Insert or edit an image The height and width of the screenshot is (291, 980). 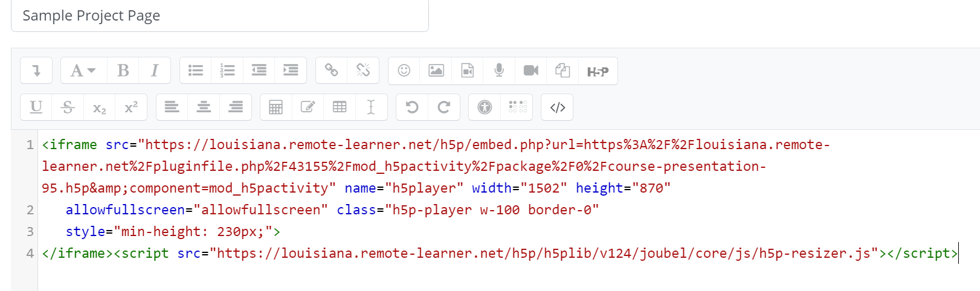click(436, 71)
